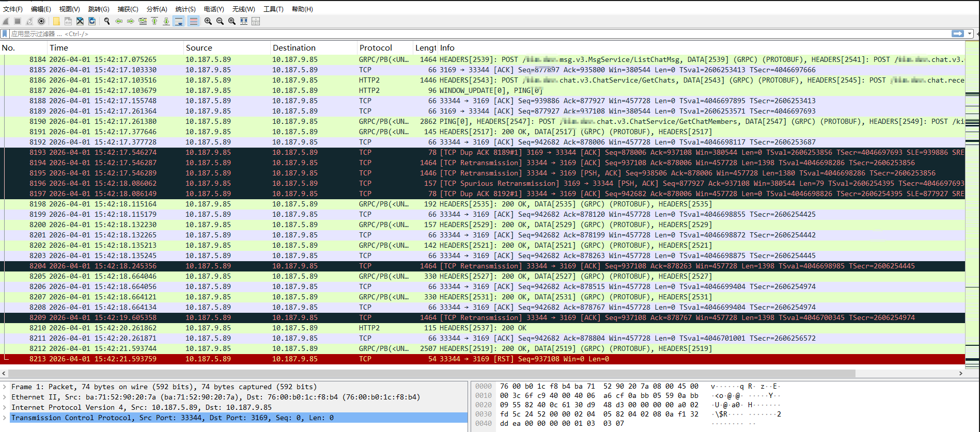Open the filter history dropdown arrow
Viewport: 980px width, 432px height.
[x=970, y=34]
